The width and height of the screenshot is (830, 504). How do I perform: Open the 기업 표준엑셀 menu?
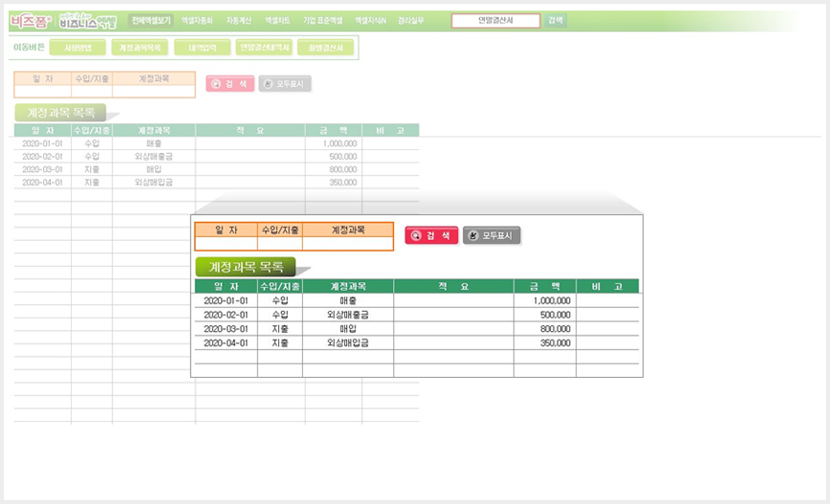point(322,21)
